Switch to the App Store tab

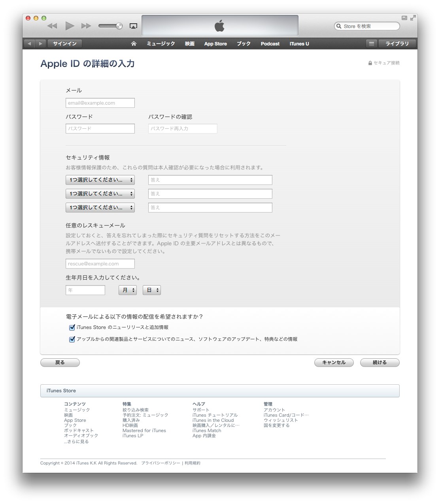pyautogui.click(x=215, y=43)
